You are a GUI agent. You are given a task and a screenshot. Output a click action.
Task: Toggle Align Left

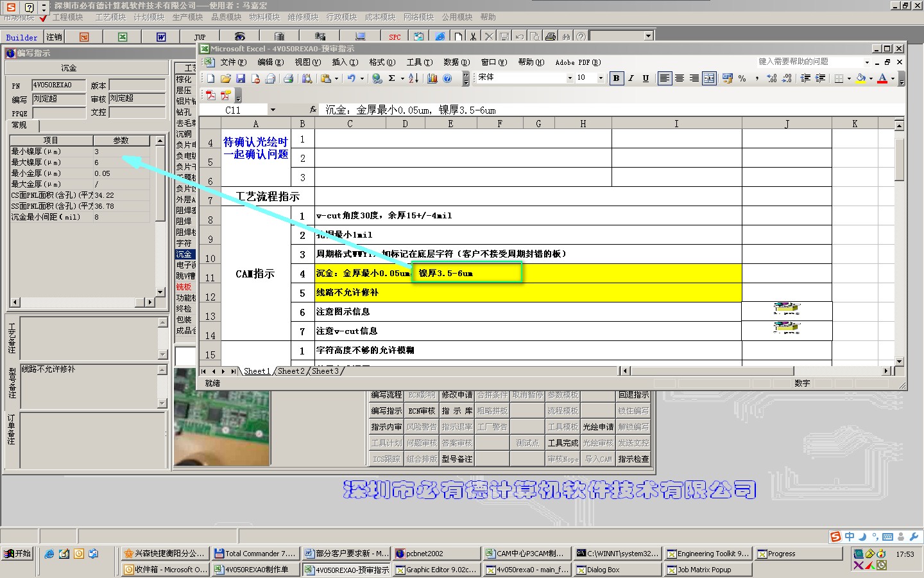665,78
